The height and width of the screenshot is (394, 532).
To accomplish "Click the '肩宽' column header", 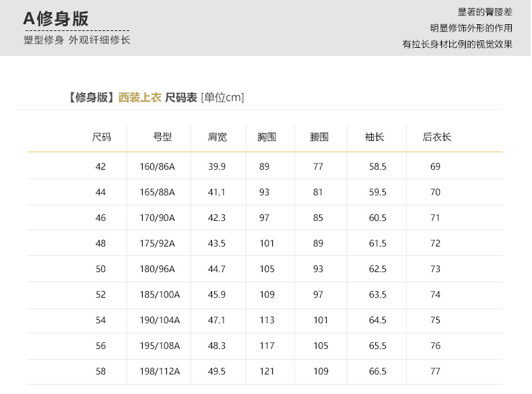I will point(217,137).
